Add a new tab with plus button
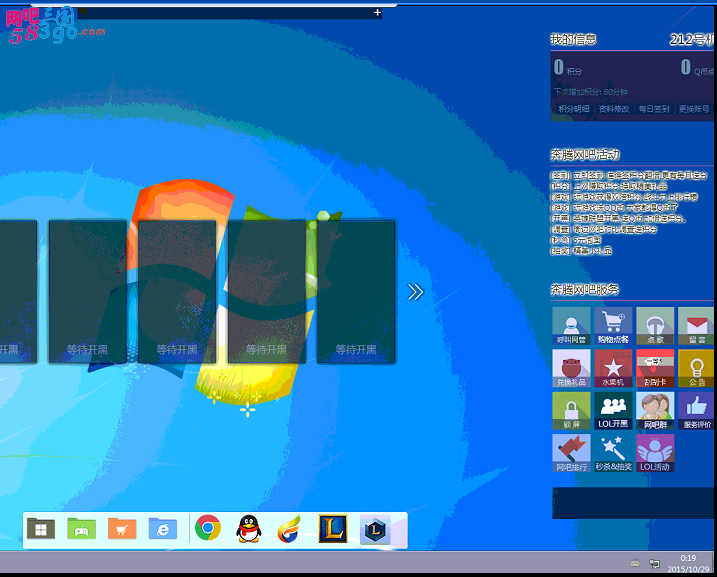 [377, 12]
